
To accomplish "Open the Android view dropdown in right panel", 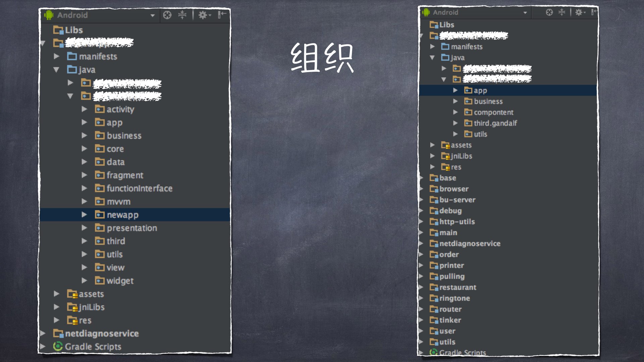I will [x=525, y=13].
